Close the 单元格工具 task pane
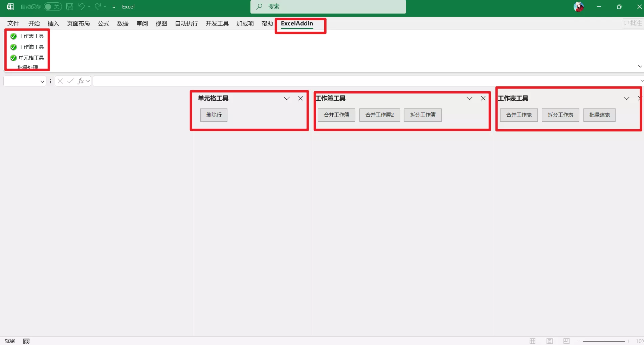The image size is (644, 345). (x=301, y=98)
